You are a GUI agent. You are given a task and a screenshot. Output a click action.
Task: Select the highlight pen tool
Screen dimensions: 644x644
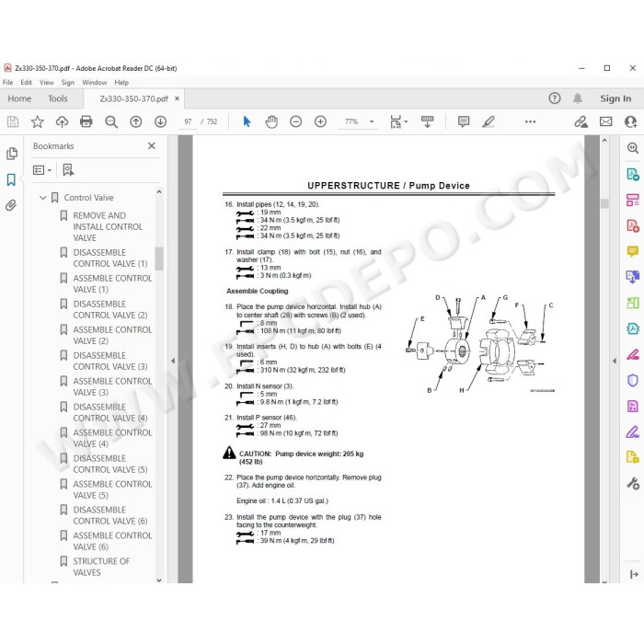point(489,121)
